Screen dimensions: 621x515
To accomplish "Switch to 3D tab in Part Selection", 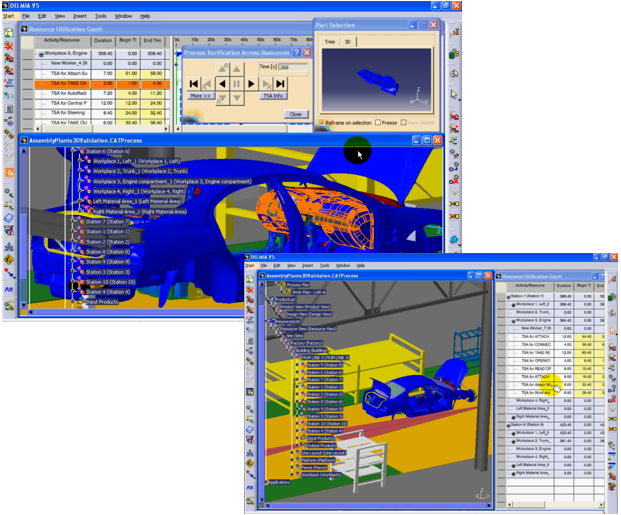I will (x=347, y=42).
